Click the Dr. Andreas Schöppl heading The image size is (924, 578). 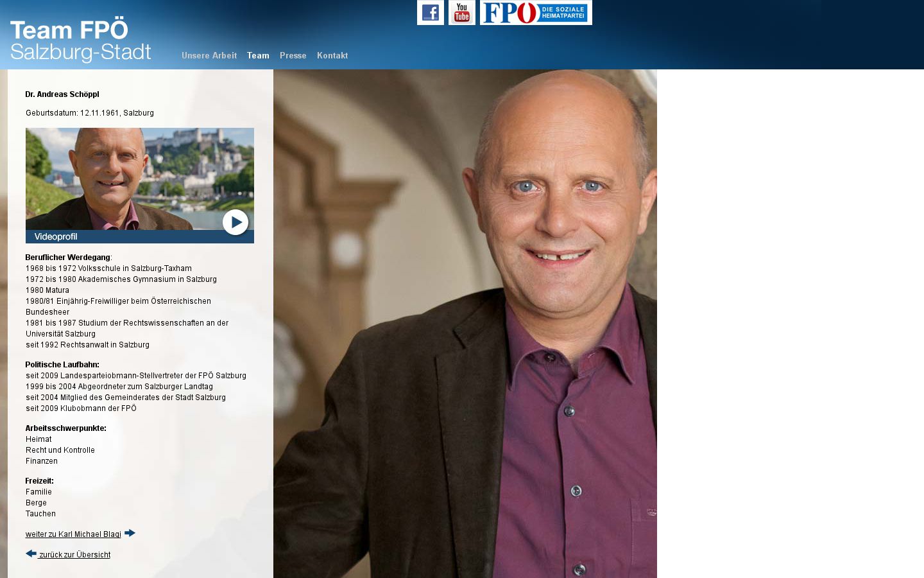pyautogui.click(x=62, y=94)
